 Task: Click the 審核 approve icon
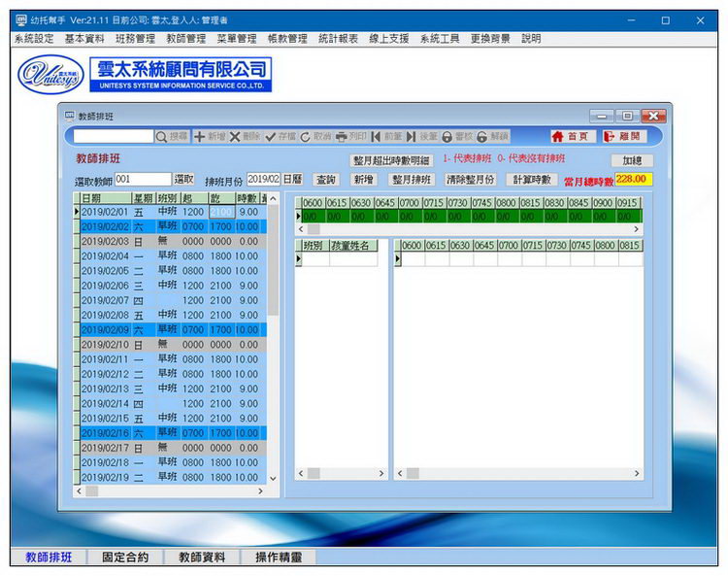click(457, 137)
